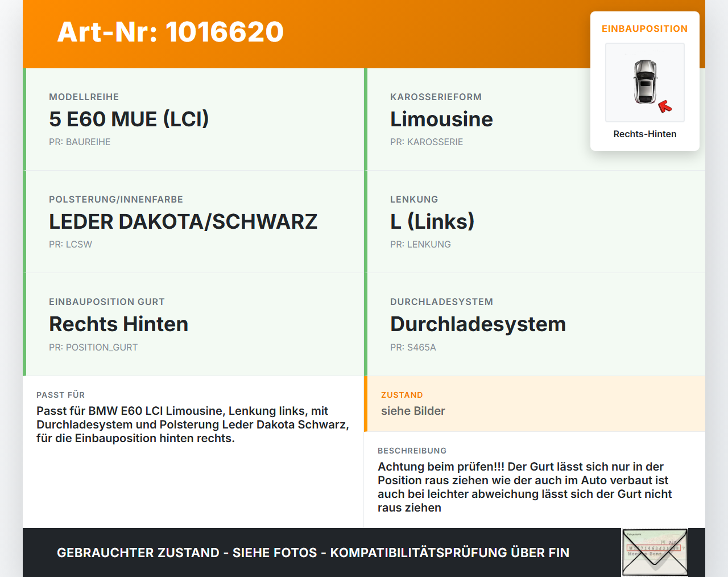
Task: Click the Durchladesystem value text
Action: coord(478,324)
